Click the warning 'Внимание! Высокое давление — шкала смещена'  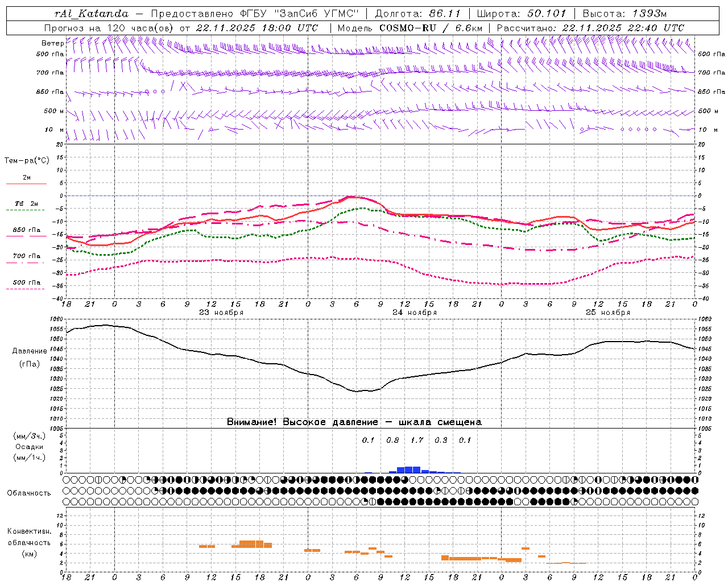tap(354, 422)
